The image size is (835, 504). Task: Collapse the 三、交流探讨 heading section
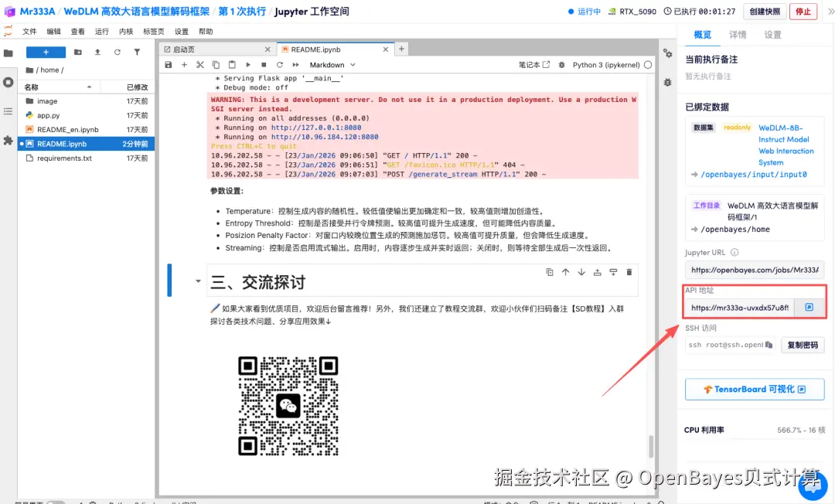pyautogui.click(x=198, y=281)
